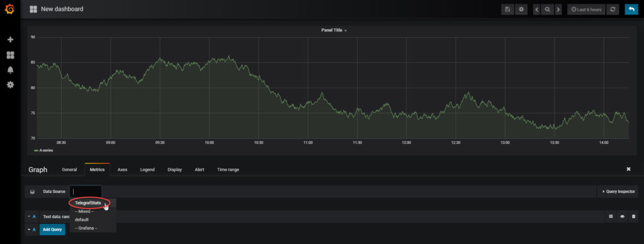This screenshot has height=244, width=644.
Task: Click the Graph panel type heading
Action: (x=38, y=170)
